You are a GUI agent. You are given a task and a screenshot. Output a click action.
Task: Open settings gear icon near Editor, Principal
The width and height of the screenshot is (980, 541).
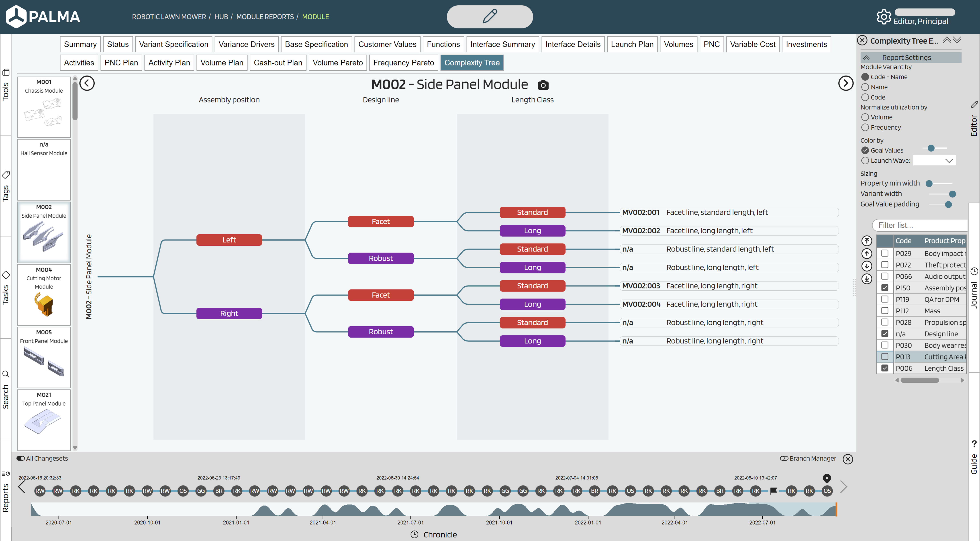pos(883,17)
